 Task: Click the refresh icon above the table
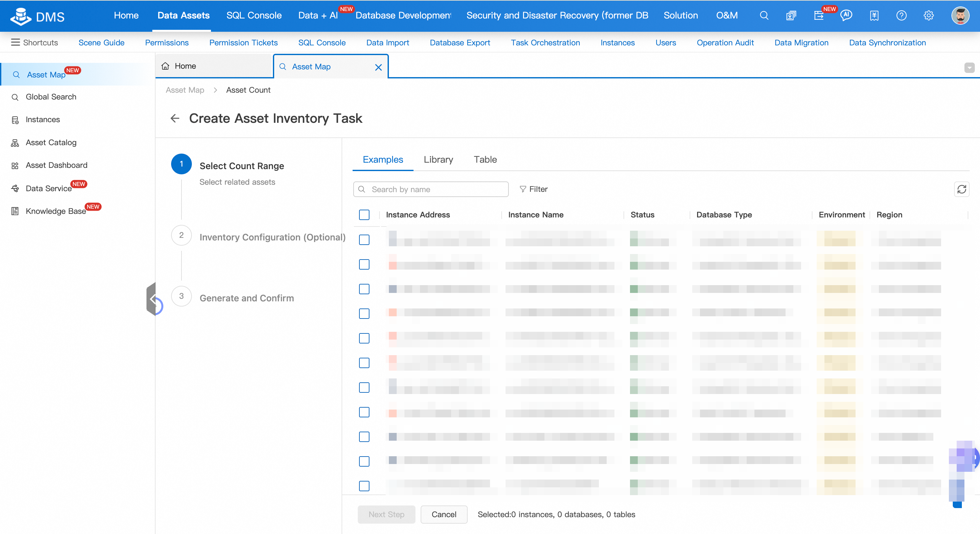[961, 190]
